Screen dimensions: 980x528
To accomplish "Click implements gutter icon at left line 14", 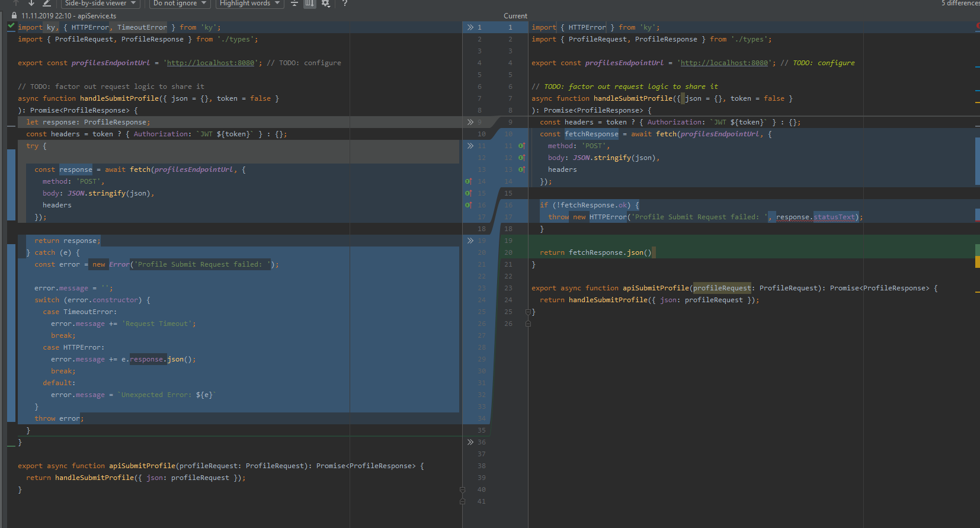I will pos(468,181).
